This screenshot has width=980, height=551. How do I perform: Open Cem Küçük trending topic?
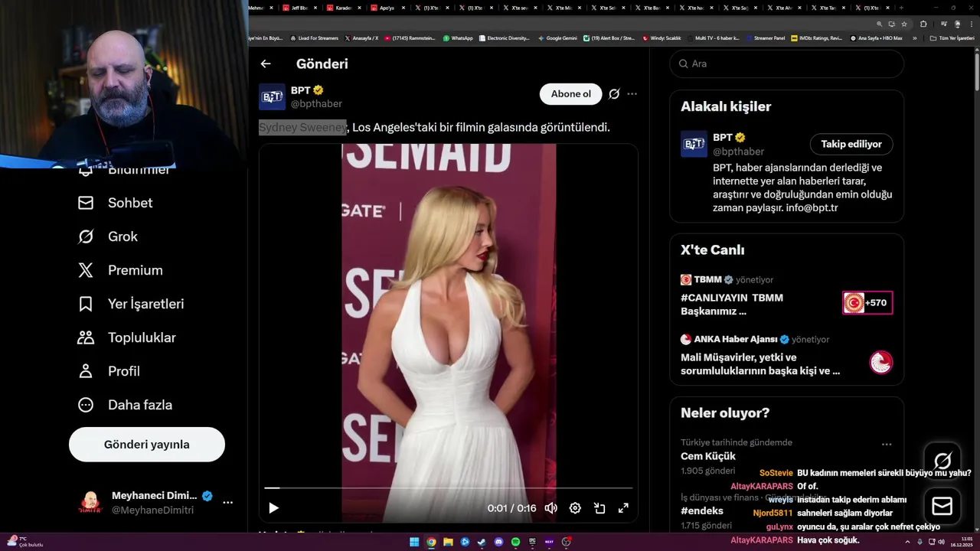[x=708, y=456]
